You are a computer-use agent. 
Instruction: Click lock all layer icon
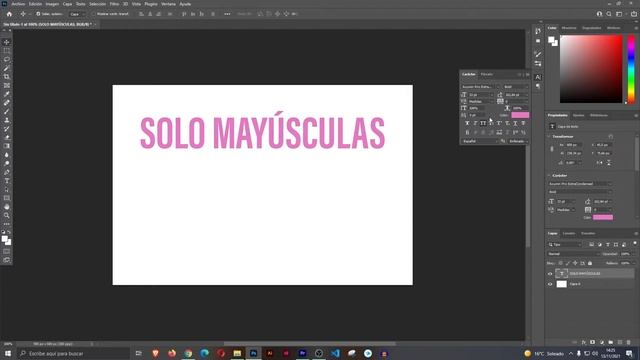pyautogui.click(x=590, y=263)
